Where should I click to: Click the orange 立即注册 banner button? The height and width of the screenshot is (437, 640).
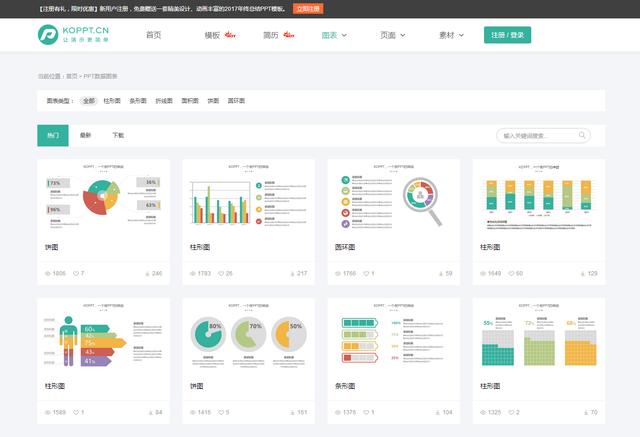308,9
